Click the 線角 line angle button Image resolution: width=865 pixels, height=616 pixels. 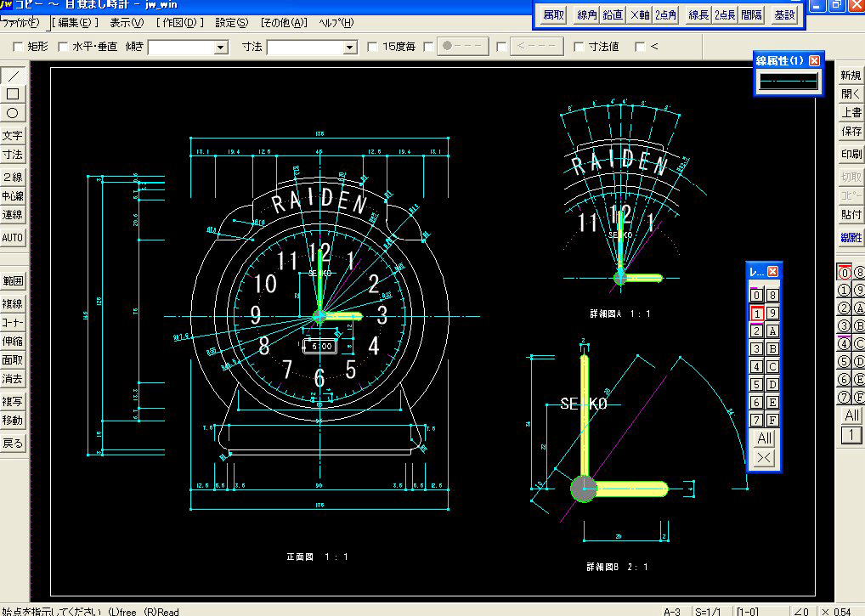[x=586, y=15]
